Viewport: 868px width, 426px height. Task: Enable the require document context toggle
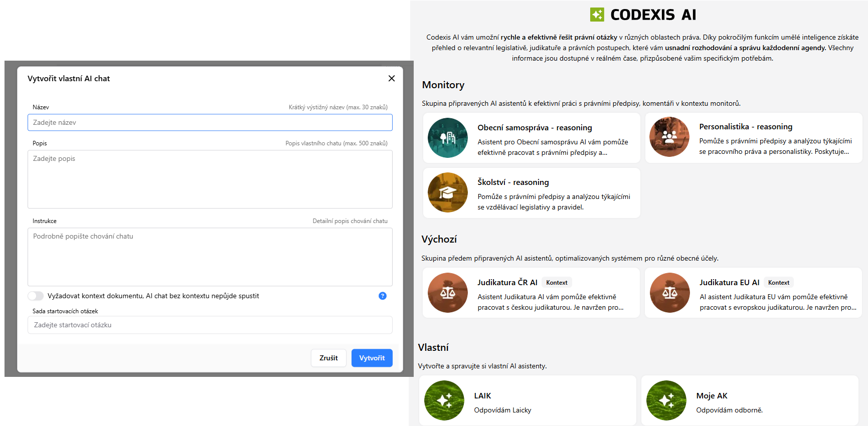(x=36, y=296)
